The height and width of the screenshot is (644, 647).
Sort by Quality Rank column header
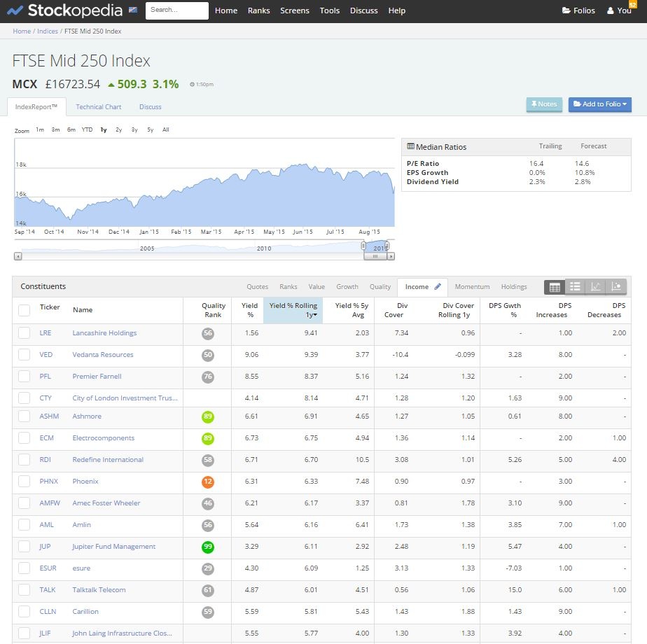click(x=214, y=310)
